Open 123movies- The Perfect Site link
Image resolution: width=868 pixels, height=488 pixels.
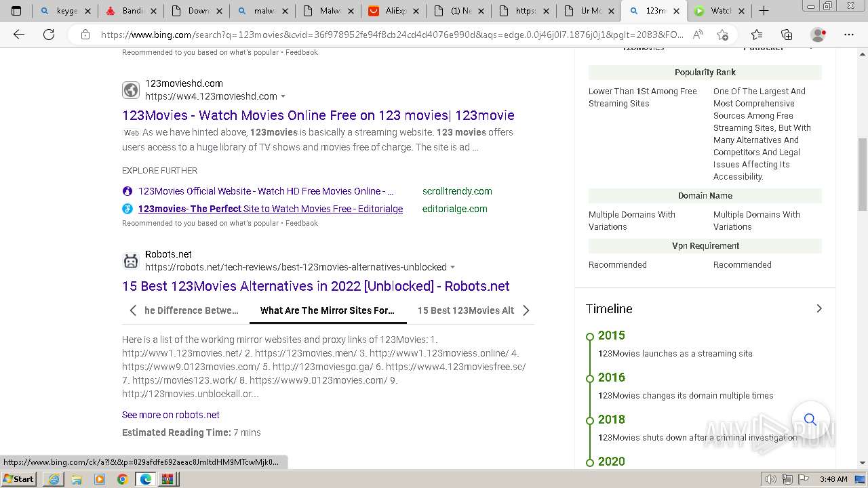(x=271, y=209)
